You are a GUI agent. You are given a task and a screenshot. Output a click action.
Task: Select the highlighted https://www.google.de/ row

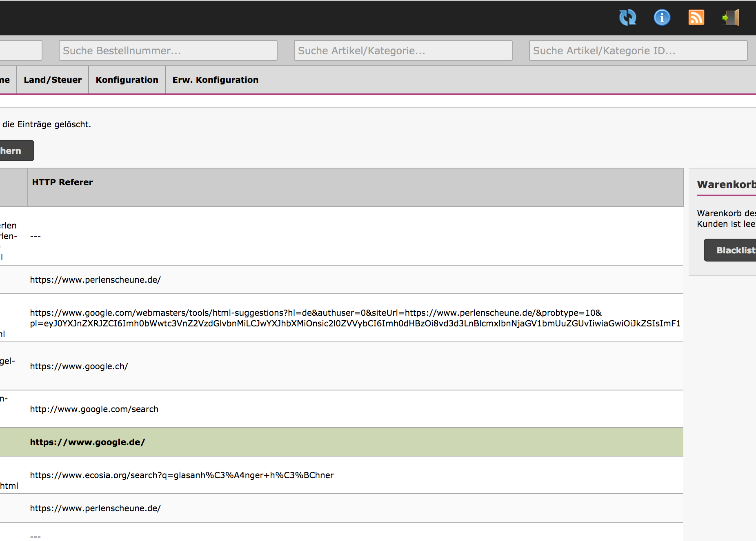(87, 442)
